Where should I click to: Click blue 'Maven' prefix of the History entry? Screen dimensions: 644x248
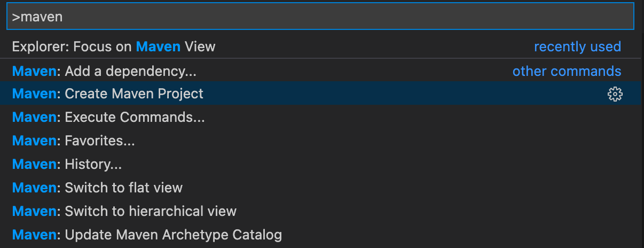[x=34, y=164]
